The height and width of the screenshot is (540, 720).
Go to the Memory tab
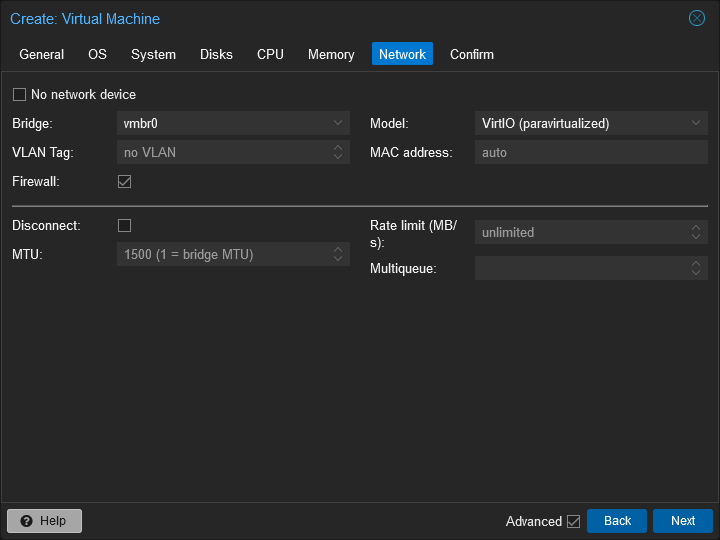tap(331, 54)
